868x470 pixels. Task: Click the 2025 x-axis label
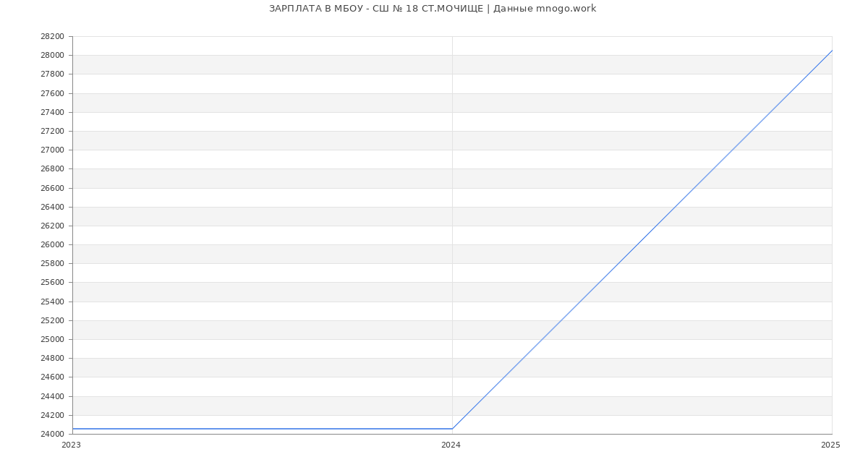click(830, 445)
